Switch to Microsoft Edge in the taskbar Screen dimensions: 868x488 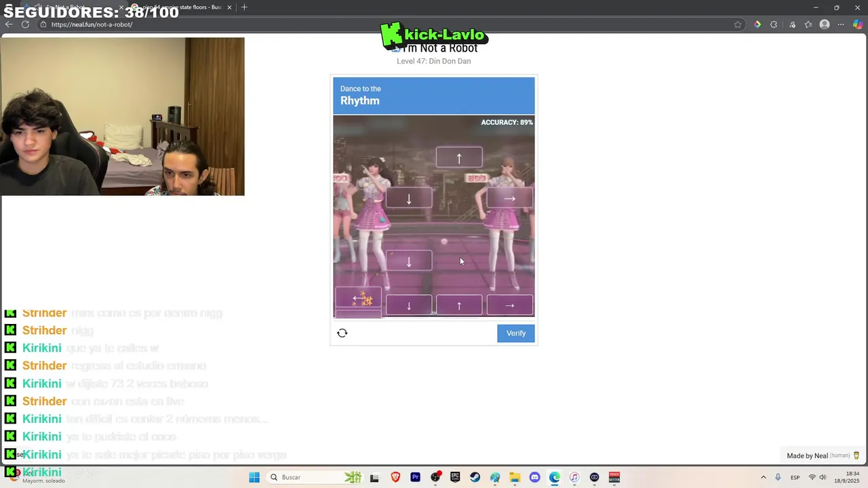click(x=555, y=477)
